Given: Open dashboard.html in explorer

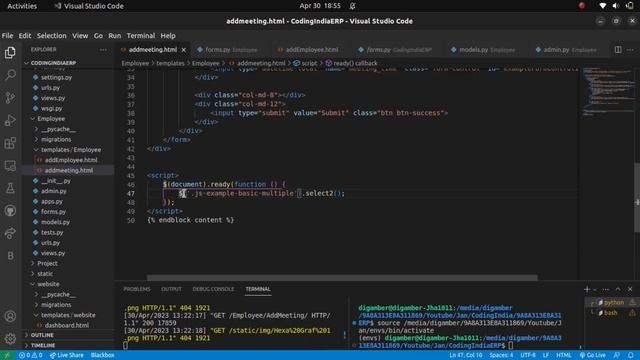Looking at the screenshot, I should pos(68,325).
